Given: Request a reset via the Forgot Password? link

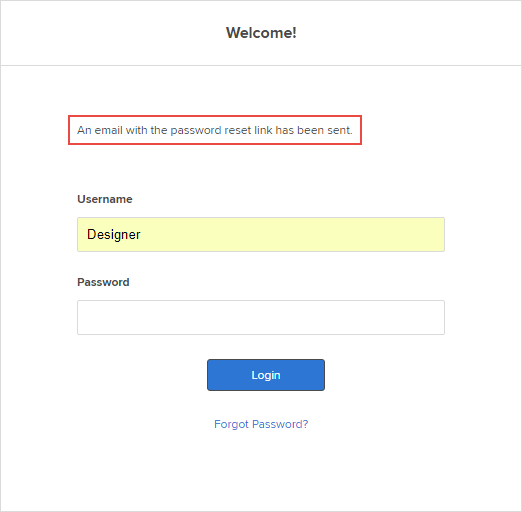Looking at the screenshot, I should click(261, 424).
